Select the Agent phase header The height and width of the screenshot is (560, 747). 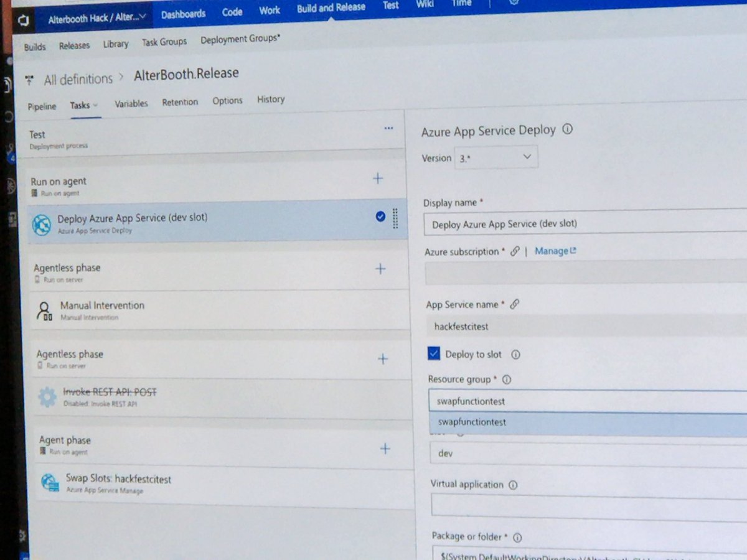(222, 447)
